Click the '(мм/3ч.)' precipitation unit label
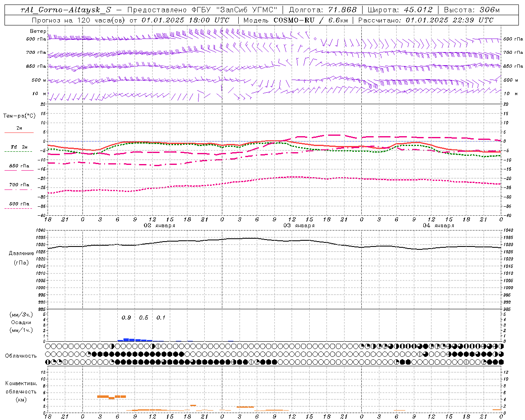Screen dimensions: 525x420 [21, 315]
